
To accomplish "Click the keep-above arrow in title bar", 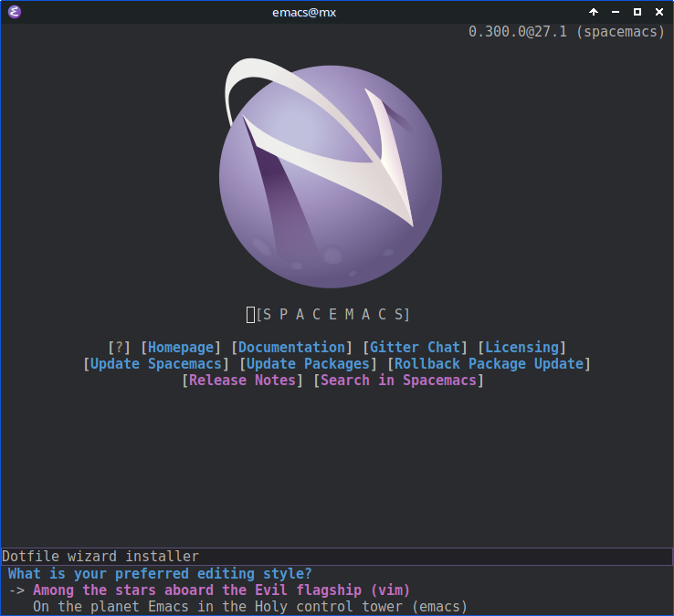I will 594,12.
